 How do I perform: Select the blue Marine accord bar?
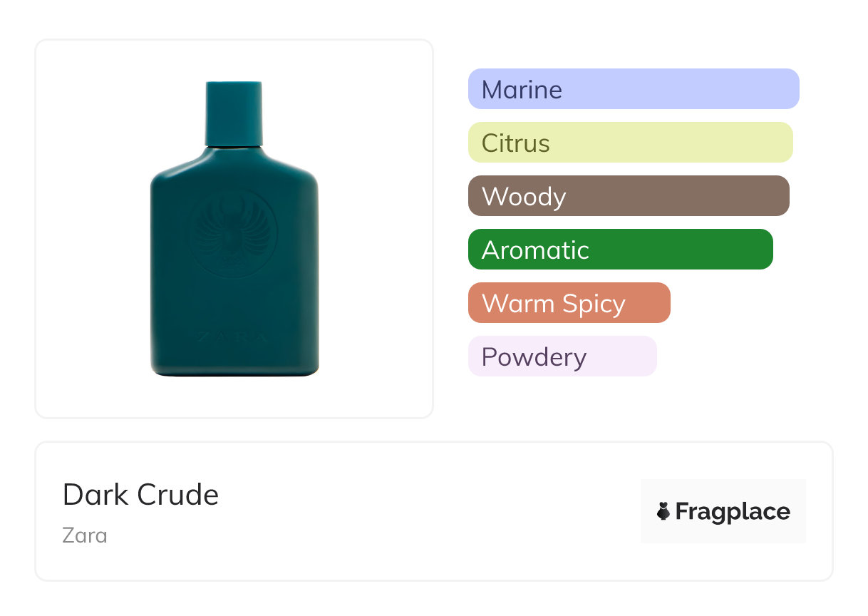[x=633, y=89]
